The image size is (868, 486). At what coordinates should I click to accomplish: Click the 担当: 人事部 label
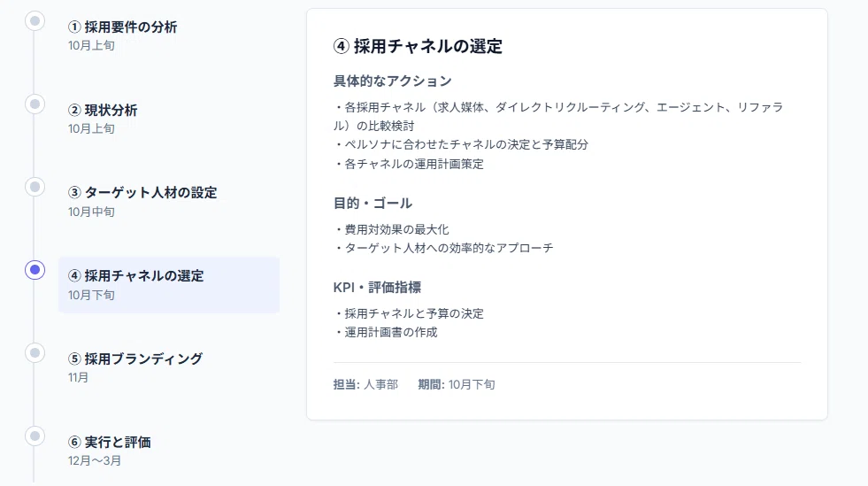pos(365,384)
